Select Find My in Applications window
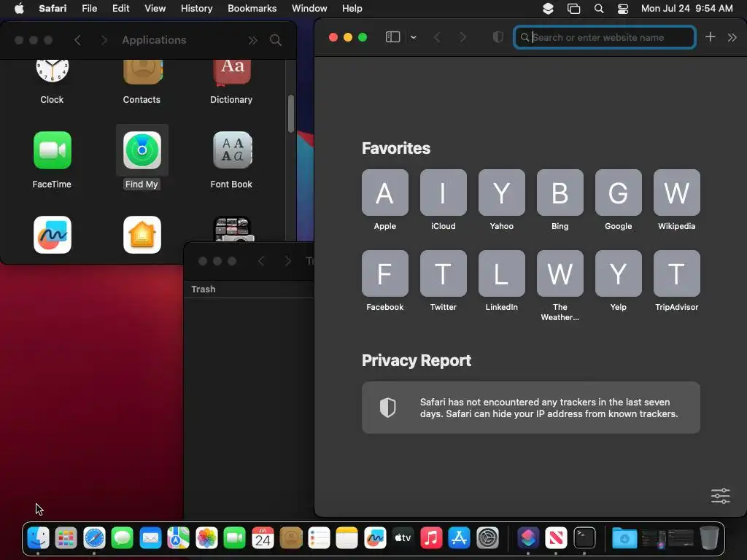The width and height of the screenshot is (747, 560). point(142,150)
